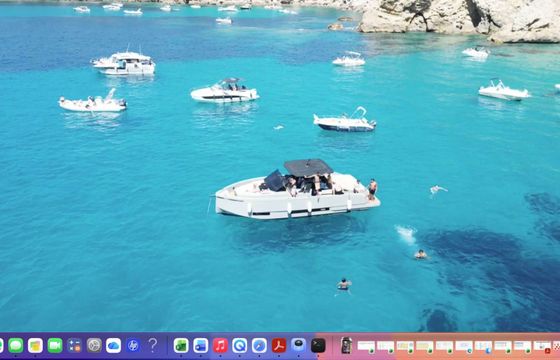
Task: Open QuickTime Player from the Dock
Action: (x=240, y=346)
